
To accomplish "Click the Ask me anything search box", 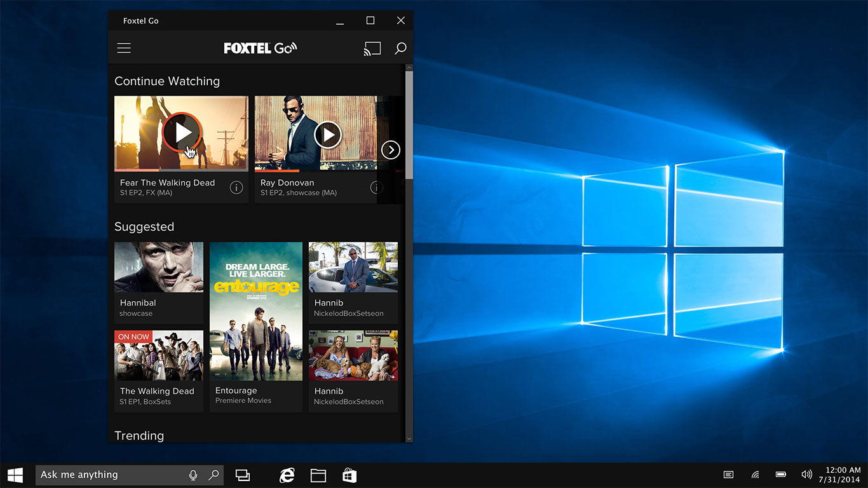I will (x=130, y=475).
